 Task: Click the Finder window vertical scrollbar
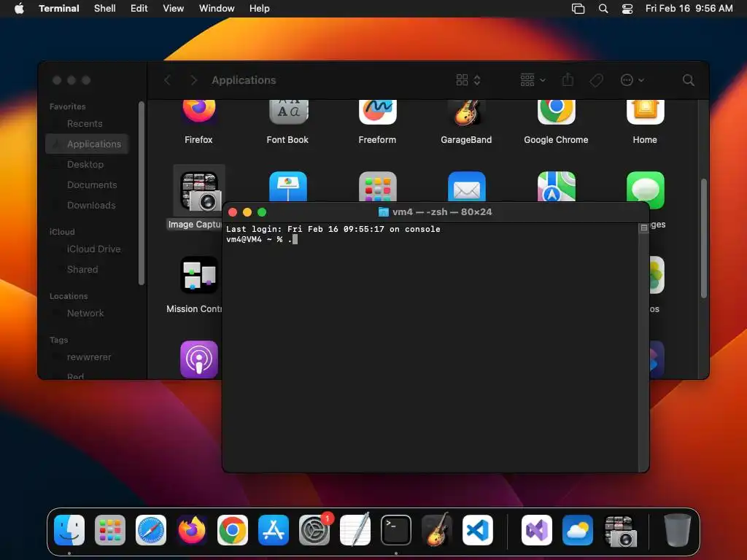pos(704,238)
